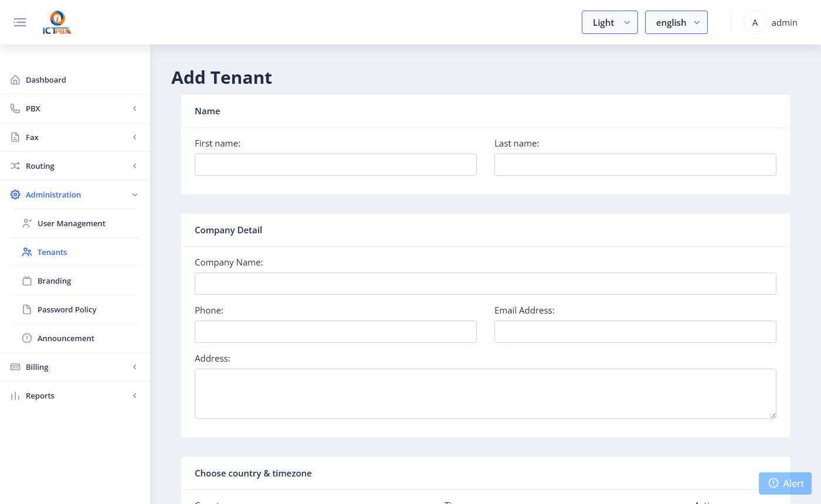821x504 pixels.
Task: Expand the PBX menu chevron
Action: pos(135,108)
